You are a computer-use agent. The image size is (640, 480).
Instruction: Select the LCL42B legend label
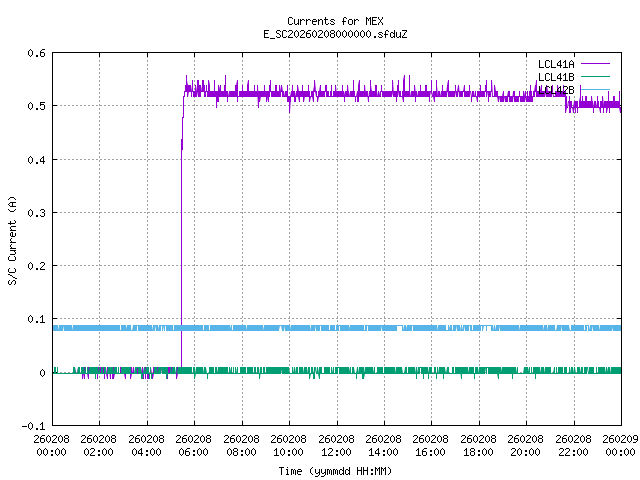point(555,90)
